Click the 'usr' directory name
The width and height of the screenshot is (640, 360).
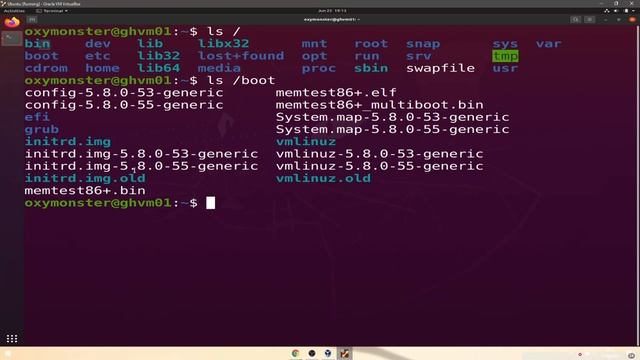pos(505,68)
